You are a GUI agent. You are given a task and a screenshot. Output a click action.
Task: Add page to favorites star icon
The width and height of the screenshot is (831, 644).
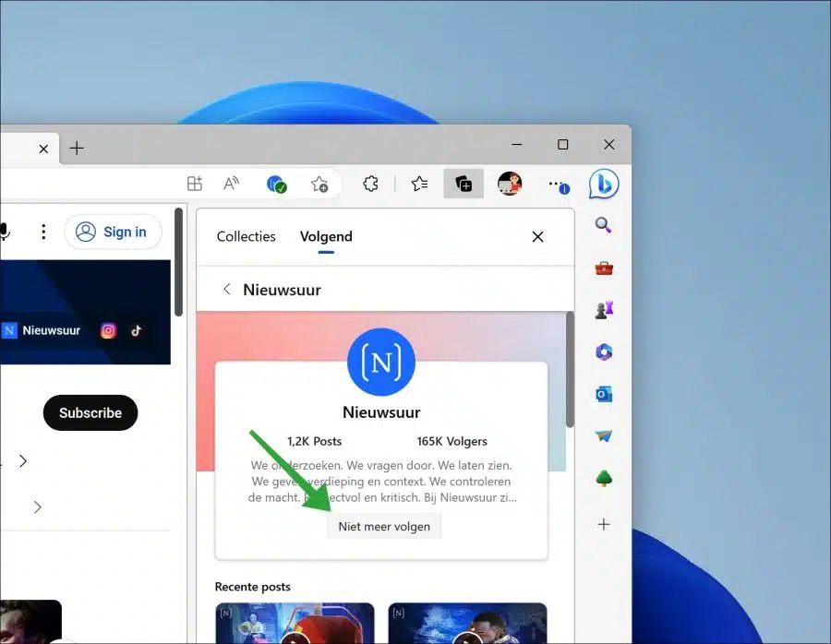pos(319,185)
